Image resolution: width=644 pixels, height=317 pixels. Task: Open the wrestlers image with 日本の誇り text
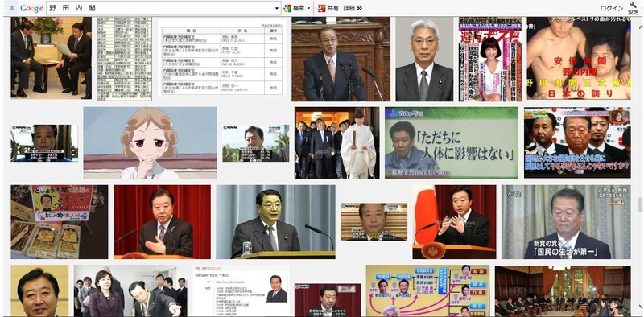click(578, 58)
